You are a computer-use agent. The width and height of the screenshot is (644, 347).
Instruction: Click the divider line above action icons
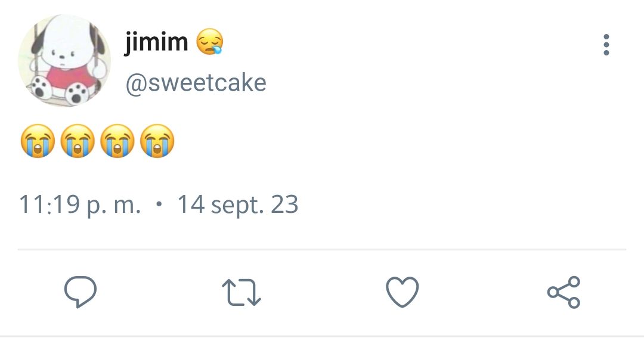point(322,249)
